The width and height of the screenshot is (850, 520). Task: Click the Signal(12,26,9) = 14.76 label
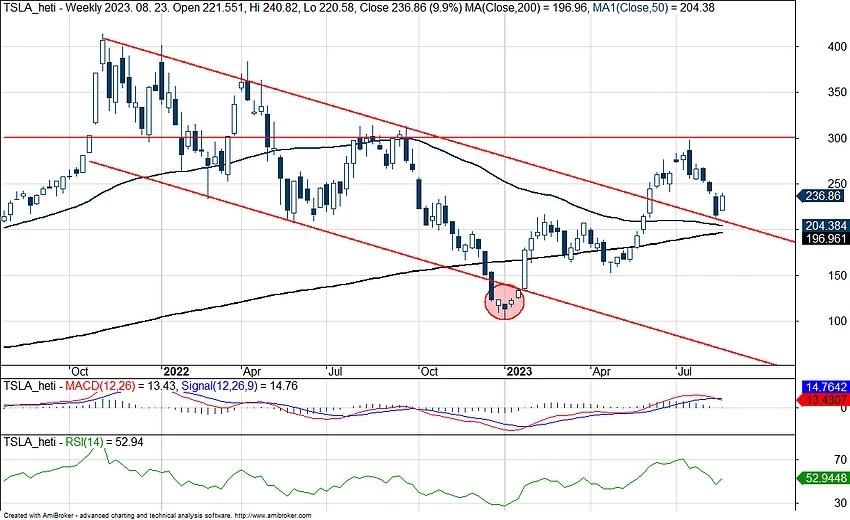tap(239, 386)
